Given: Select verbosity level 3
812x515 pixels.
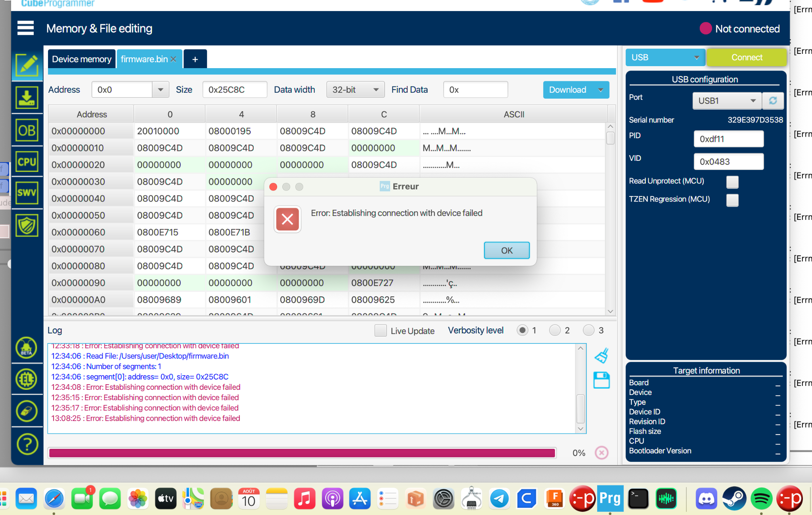Looking at the screenshot, I should click(x=589, y=330).
